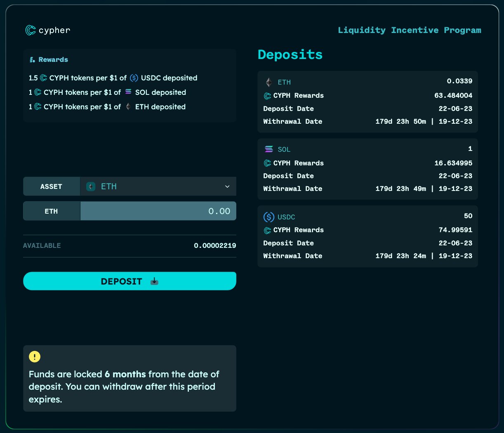Click the USDC icon on the third deposit card
504x433 pixels.
pos(269,217)
